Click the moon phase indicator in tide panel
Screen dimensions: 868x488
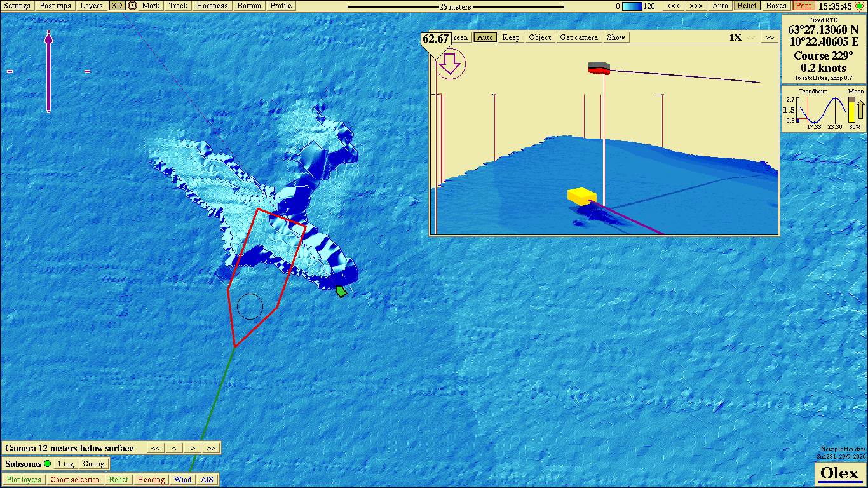coord(851,109)
